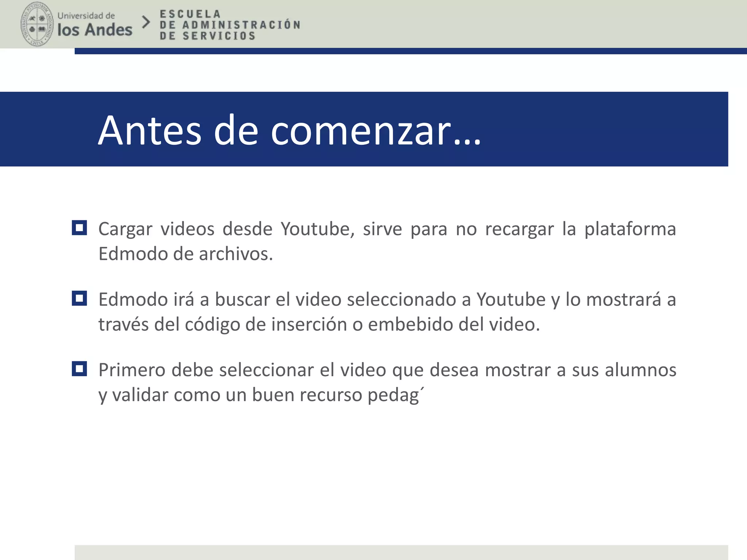Click the 'Universidad de' text in header
747x560 pixels.
pos(86,16)
